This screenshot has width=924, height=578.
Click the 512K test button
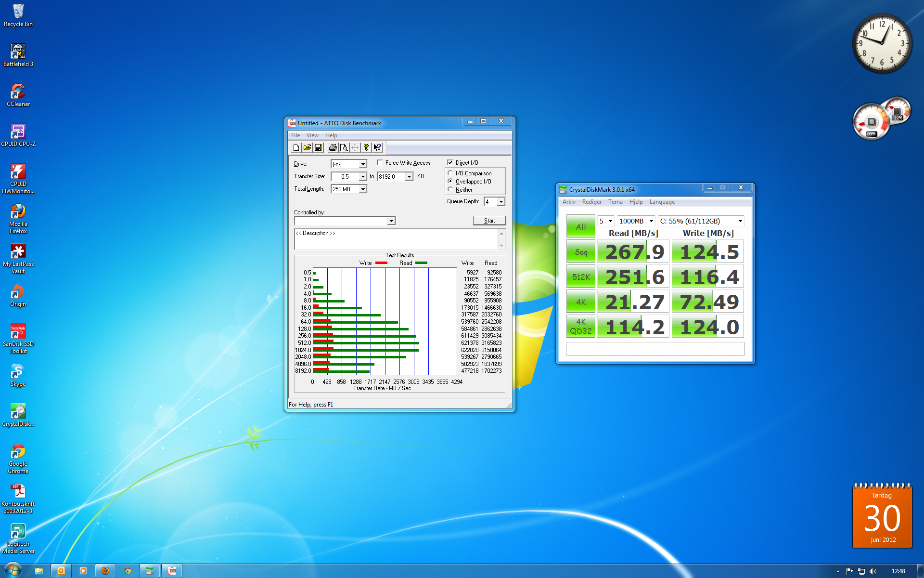point(581,277)
